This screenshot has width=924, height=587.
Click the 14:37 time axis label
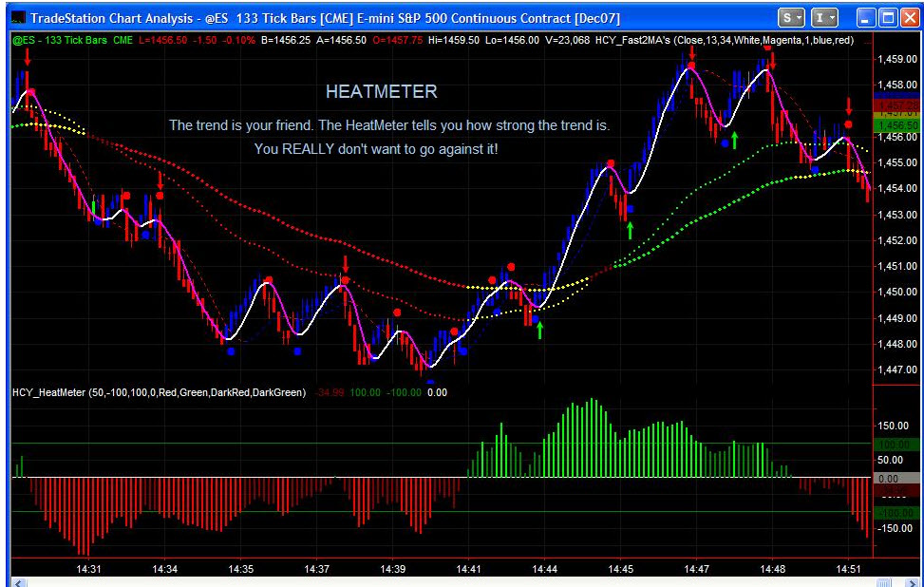[316, 569]
